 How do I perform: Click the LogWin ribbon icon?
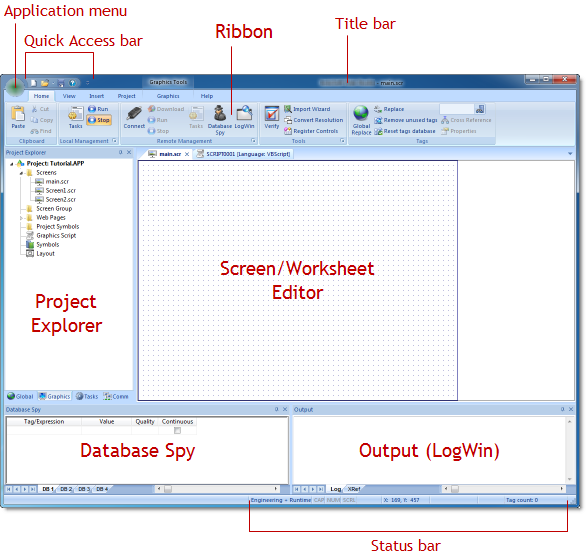click(245, 112)
